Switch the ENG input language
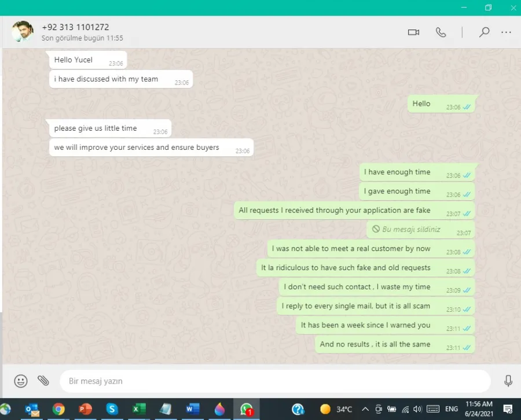521x420 pixels. [452, 410]
